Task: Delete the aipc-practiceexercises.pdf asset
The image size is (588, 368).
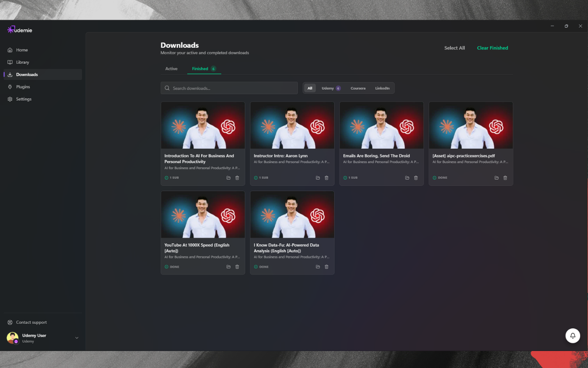Action: [505, 178]
